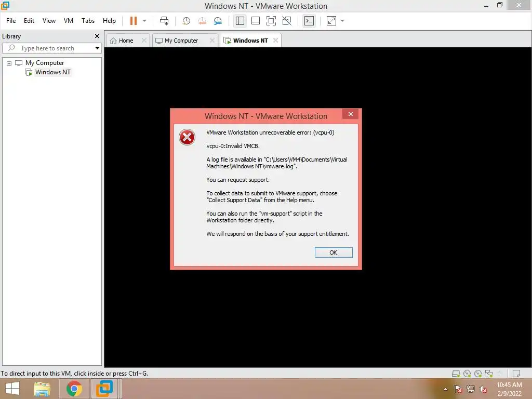Open the Tabs menu
The height and width of the screenshot is (399, 532).
pyautogui.click(x=88, y=21)
